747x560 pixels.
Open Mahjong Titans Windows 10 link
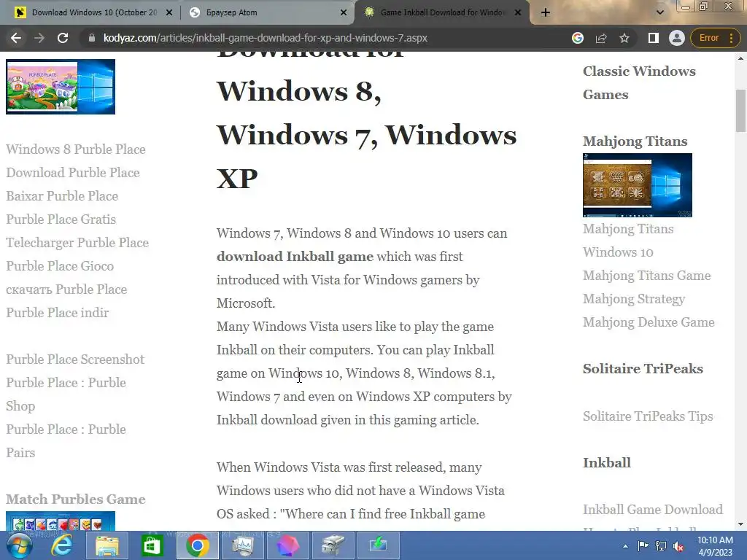pyautogui.click(x=628, y=241)
